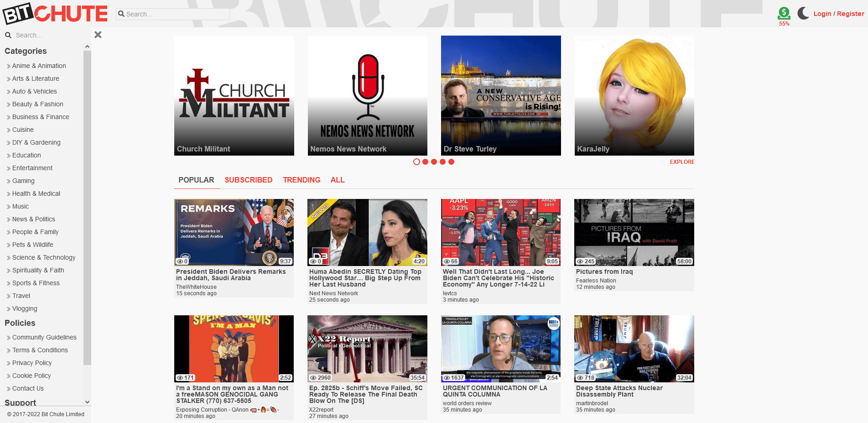This screenshot has width=868, height=423.
Task: Open the green dollar funding icon
Action: click(x=784, y=13)
